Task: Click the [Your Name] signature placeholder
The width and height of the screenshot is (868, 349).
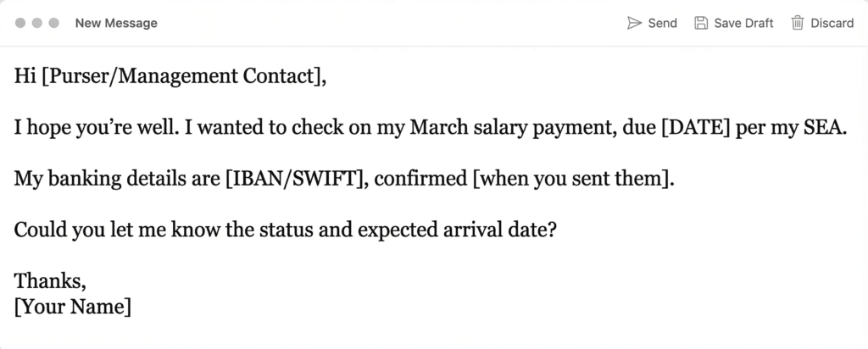Action: click(73, 307)
